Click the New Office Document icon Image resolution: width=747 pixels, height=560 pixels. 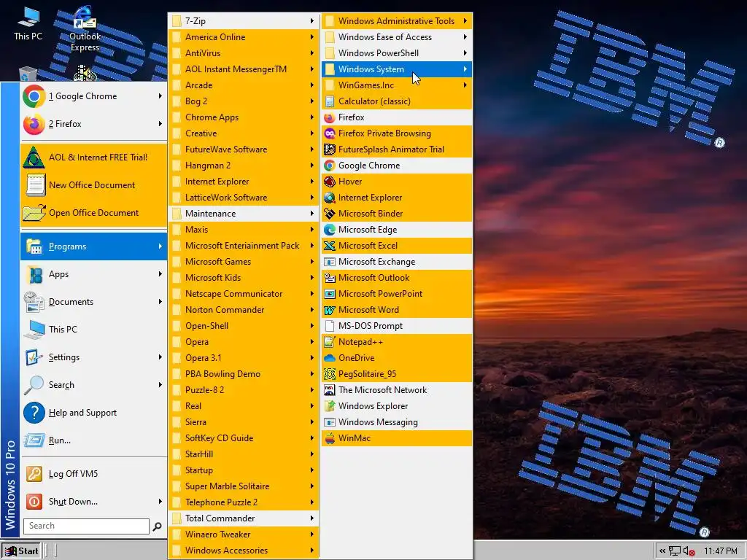coord(35,185)
